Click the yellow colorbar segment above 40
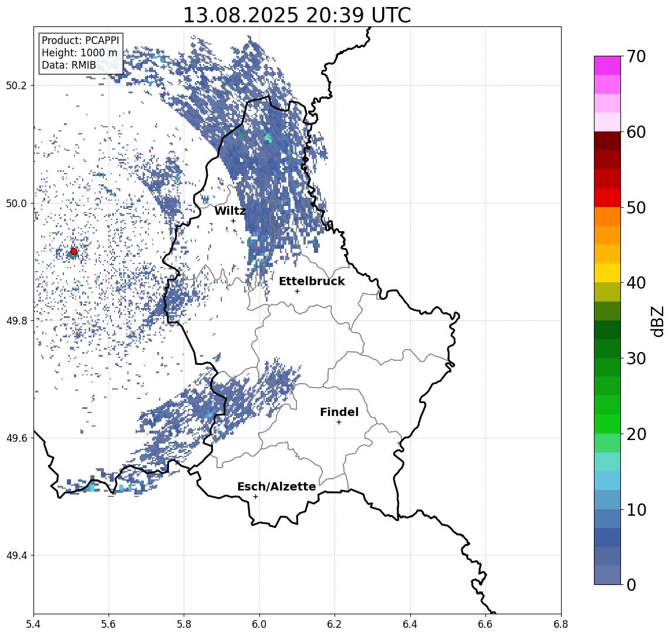 click(x=607, y=273)
